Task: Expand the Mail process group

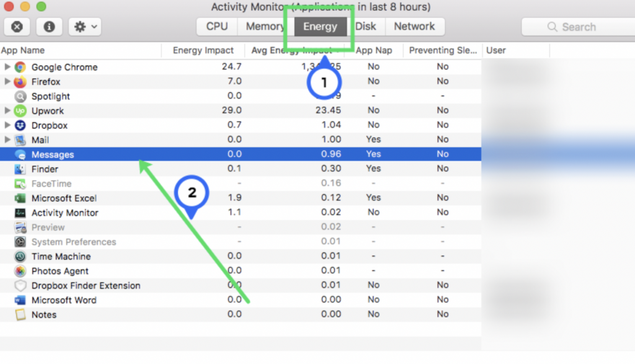Action: tap(7, 140)
